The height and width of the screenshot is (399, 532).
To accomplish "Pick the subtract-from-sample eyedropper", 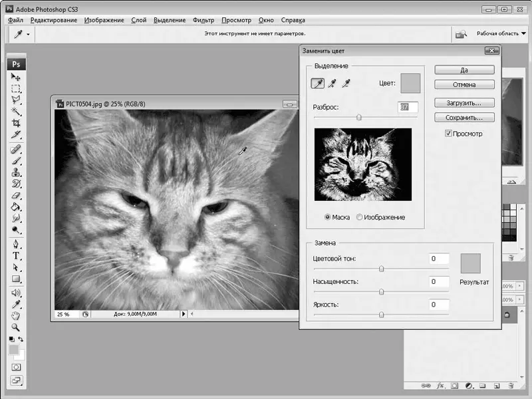I will coord(346,84).
